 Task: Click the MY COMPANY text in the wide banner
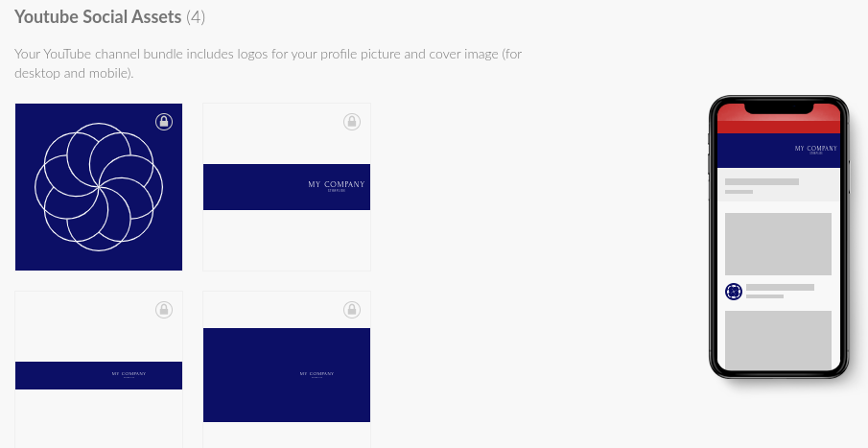click(336, 184)
